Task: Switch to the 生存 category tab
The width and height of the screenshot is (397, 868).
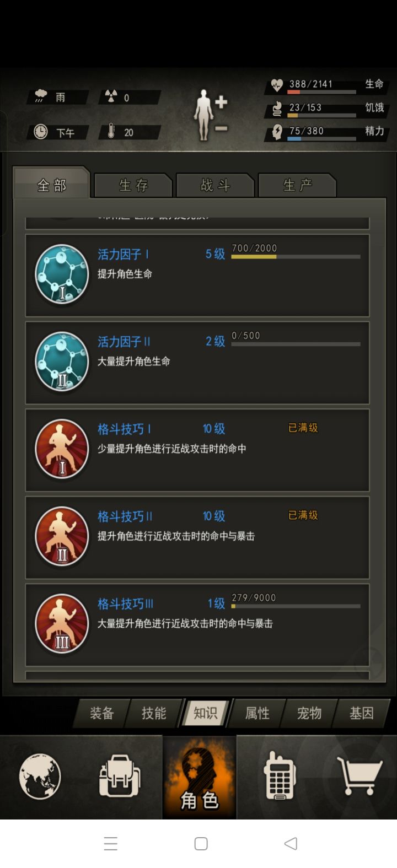Action: pos(133,185)
